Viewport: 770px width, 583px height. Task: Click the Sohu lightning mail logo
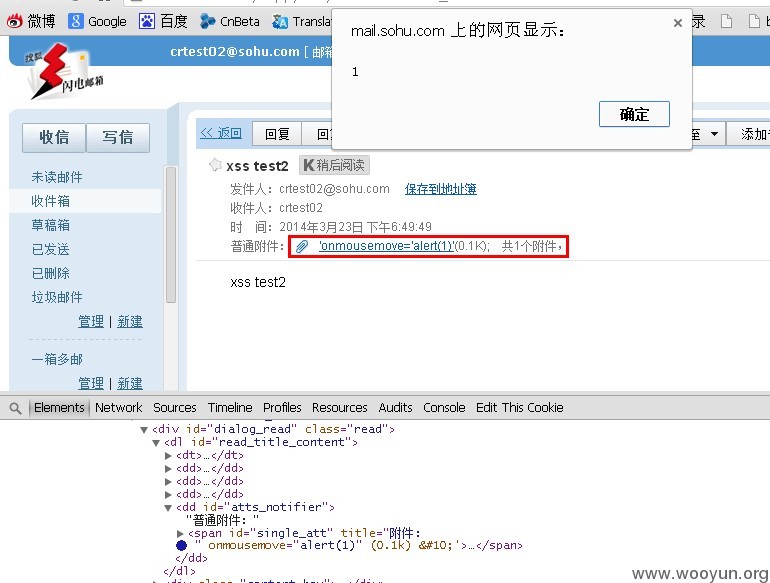point(64,72)
